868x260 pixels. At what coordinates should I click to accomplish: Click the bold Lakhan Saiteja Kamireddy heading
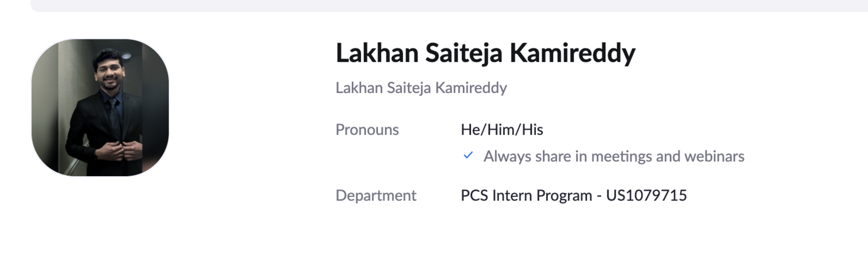coord(485,53)
